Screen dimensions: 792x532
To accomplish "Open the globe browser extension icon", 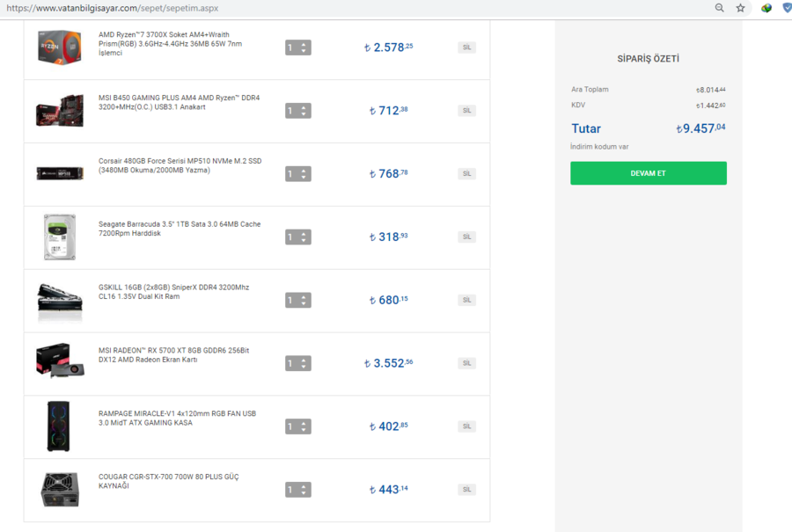I will (766, 8).
